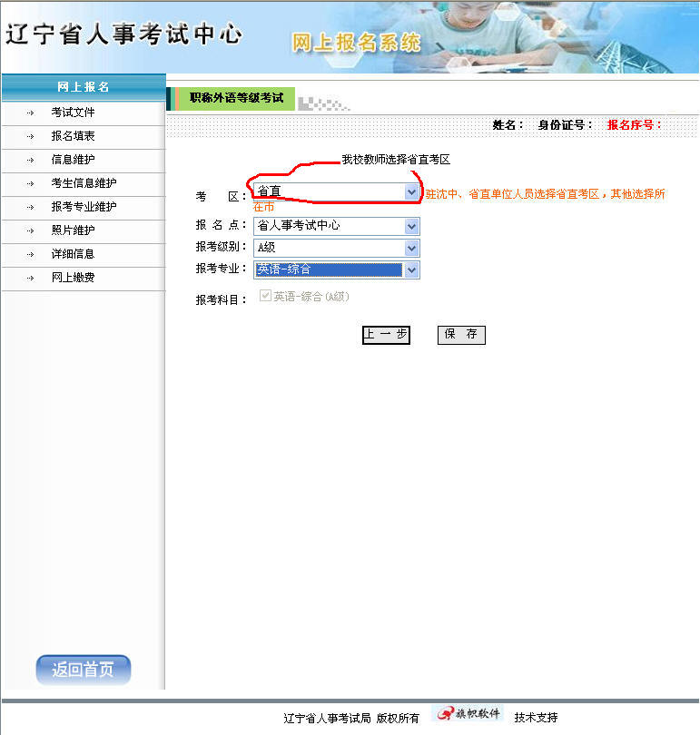Click the 返回首页 button
This screenshot has height=735, width=700.
tap(84, 671)
